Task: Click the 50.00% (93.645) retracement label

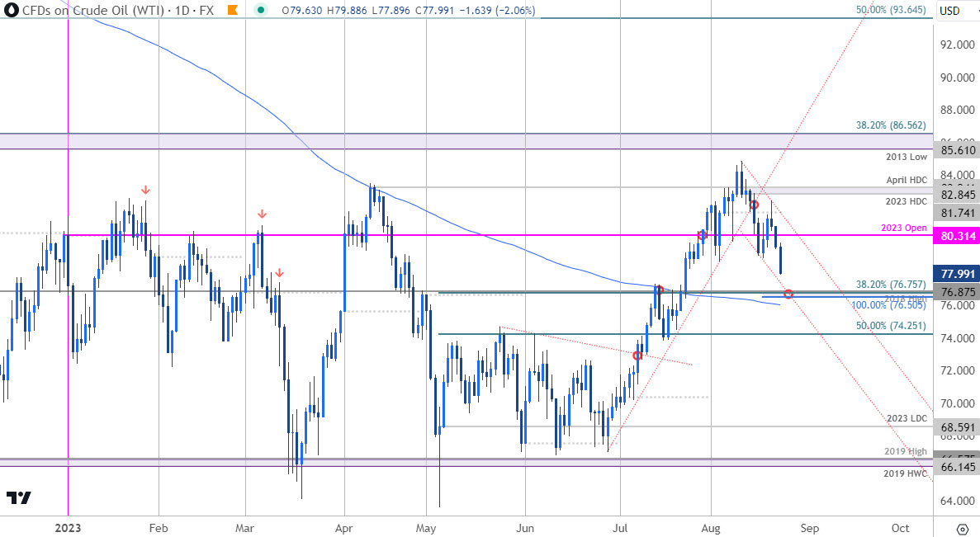Action: [892, 11]
